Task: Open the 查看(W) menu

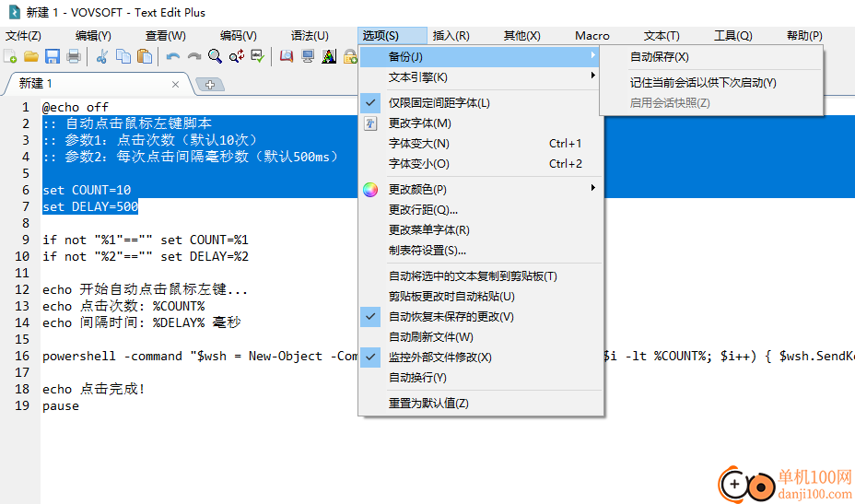Action: (x=166, y=36)
